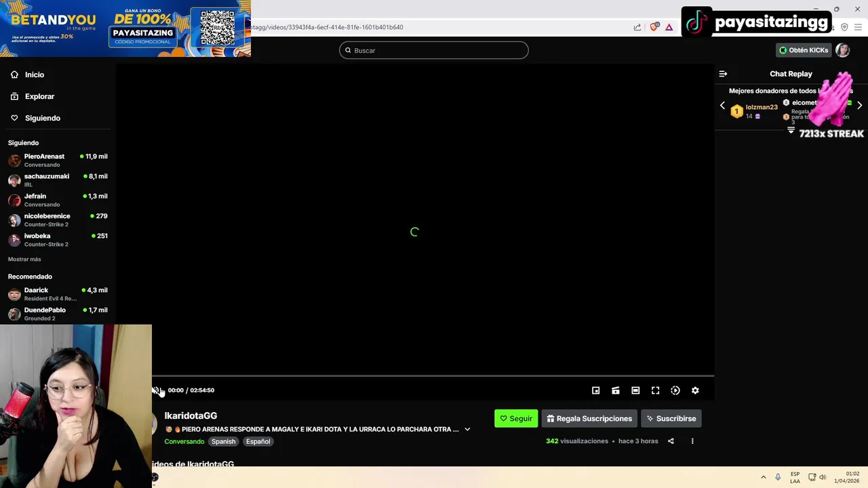Click the Siguiendo heart icon
Viewport: 868px width, 488px height.
[x=14, y=118]
